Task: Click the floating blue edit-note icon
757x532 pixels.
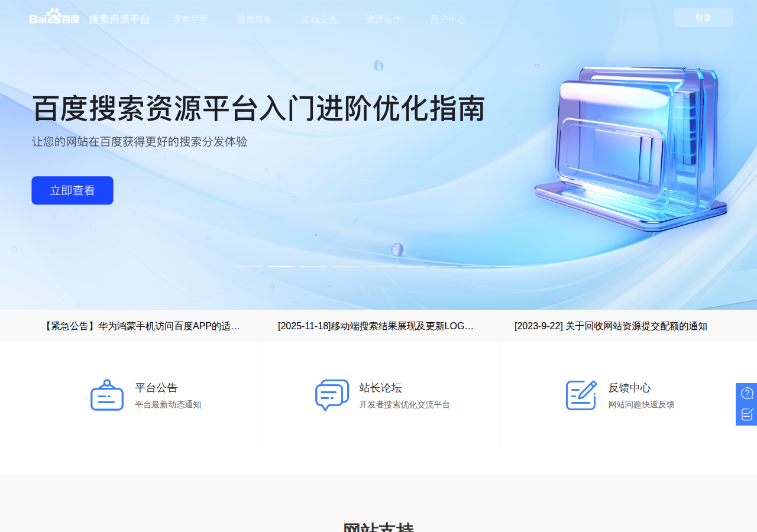Action: [747, 414]
